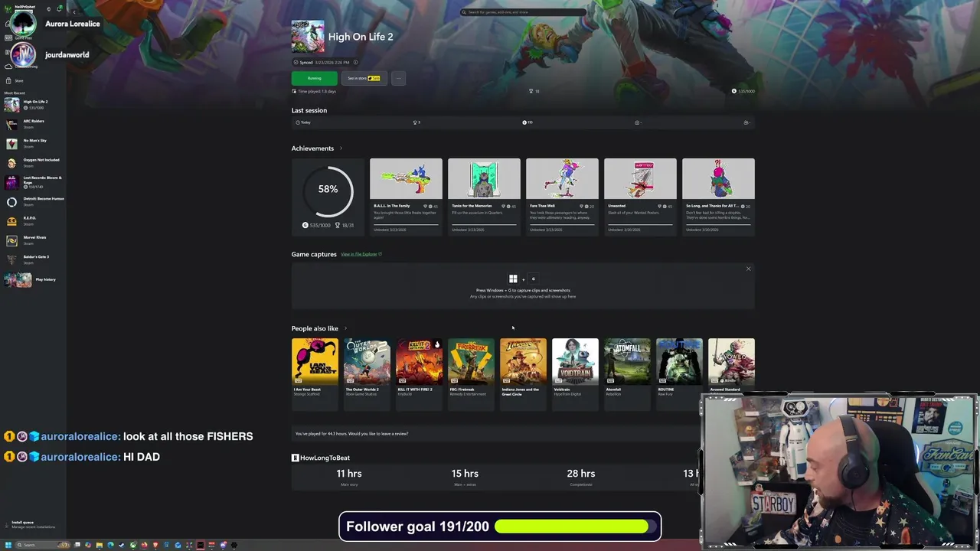This screenshot has height=551, width=980.
Task: Click 28 hrs Completionist stat
Action: [x=580, y=477]
